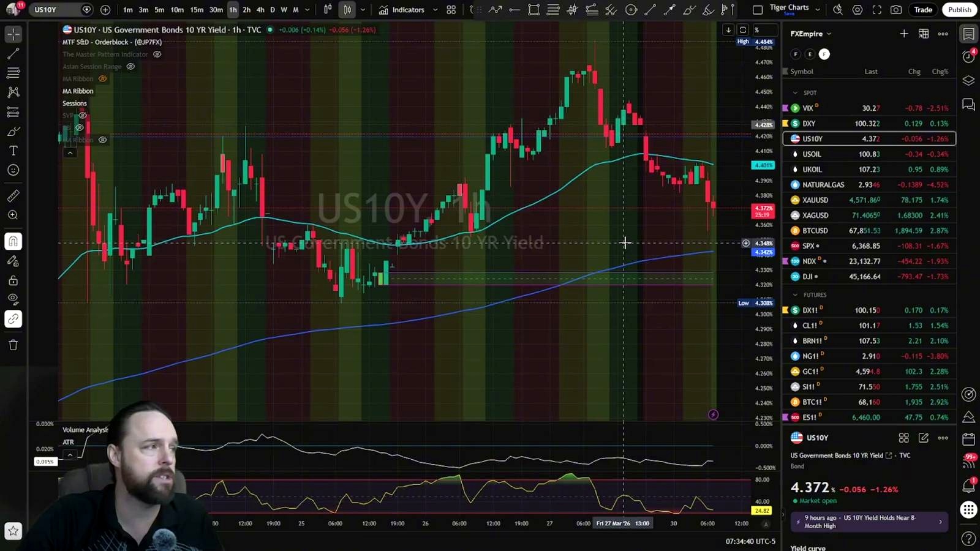Toggle percent scale button on chart
Screen dimensions: 980x551
pyautogui.click(x=757, y=30)
